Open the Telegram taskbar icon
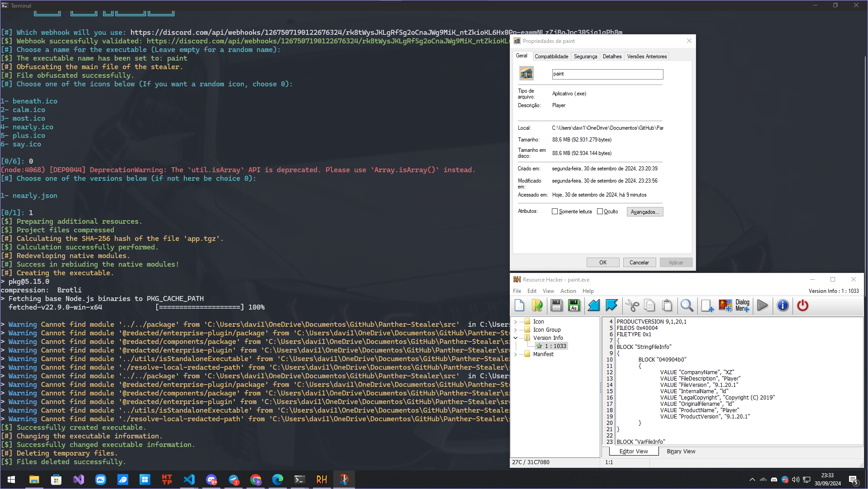This screenshot has height=489, width=868. pyautogui.click(x=233, y=480)
